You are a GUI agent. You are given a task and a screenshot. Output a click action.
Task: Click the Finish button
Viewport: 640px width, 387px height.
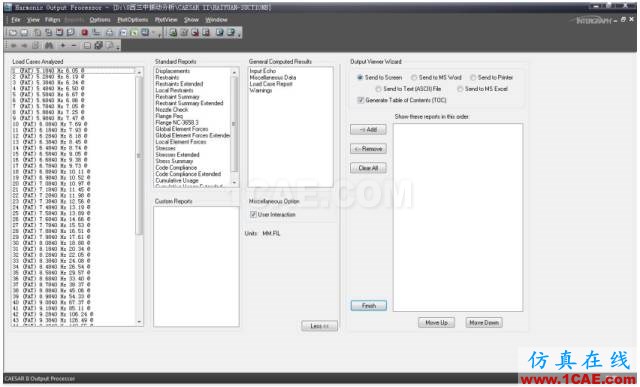point(369,305)
